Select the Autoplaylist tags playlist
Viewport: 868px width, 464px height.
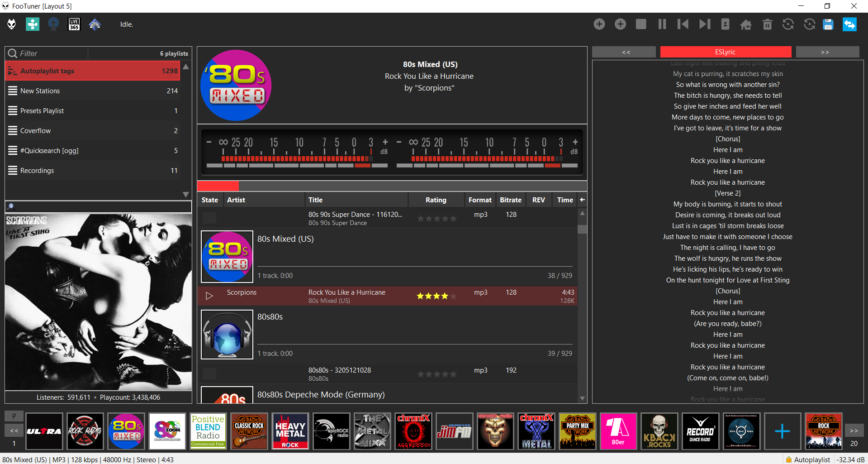[93, 71]
